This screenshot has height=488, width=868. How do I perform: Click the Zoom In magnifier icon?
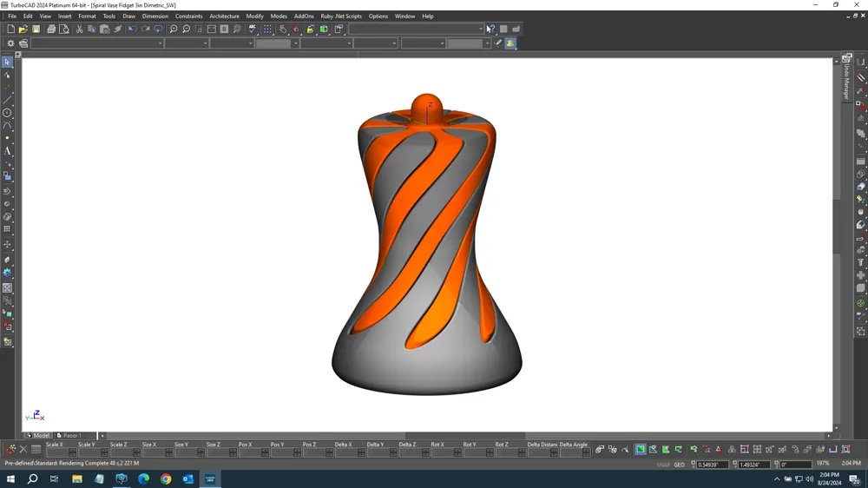pyautogui.click(x=174, y=30)
